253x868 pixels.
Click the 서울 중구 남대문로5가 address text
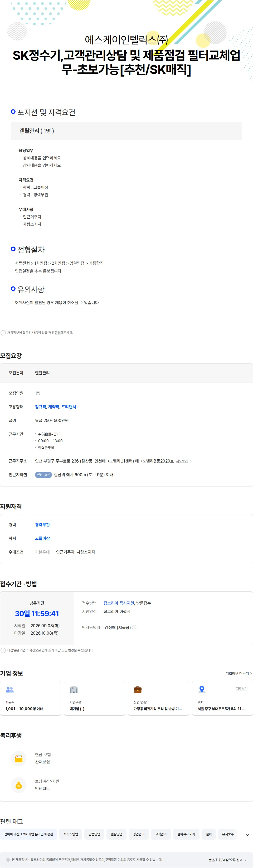coord(221,709)
